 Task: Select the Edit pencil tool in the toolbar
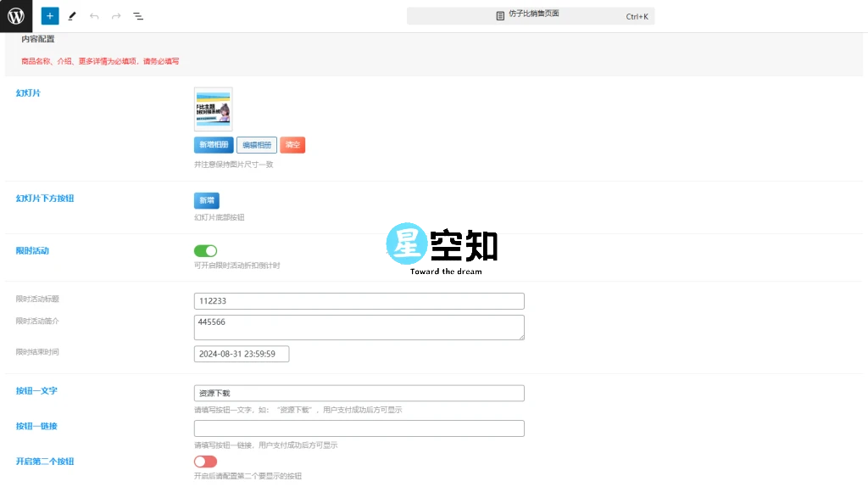point(72,15)
